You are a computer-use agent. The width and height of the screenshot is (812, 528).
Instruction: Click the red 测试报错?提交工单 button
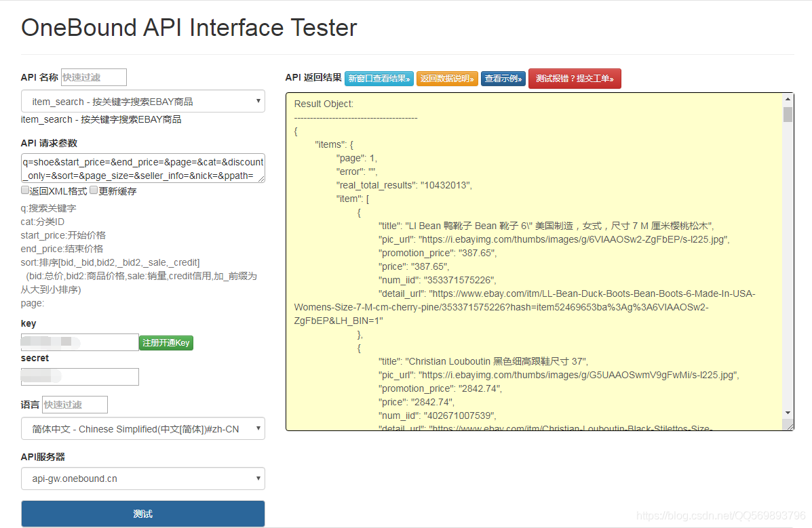point(575,79)
